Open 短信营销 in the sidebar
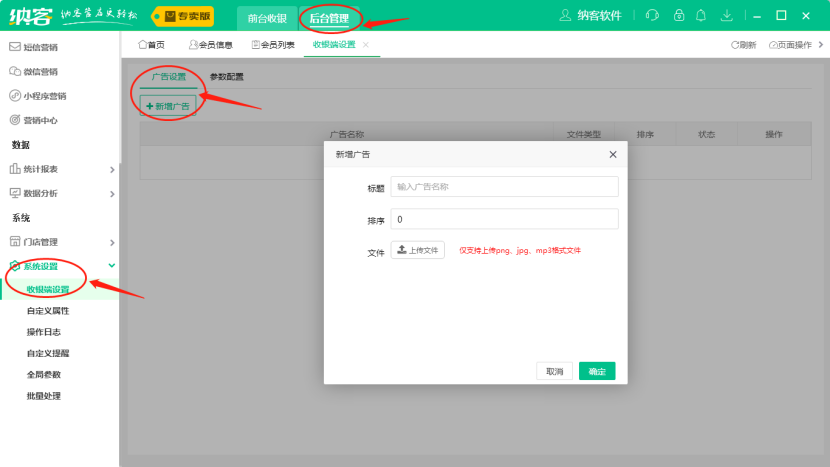830x467 pixels. [x=40, y=47]
